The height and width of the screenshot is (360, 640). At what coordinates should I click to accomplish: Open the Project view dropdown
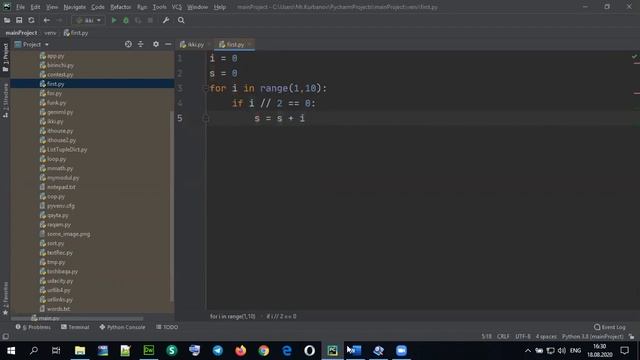pyautogui.click(x=32, y=44)
